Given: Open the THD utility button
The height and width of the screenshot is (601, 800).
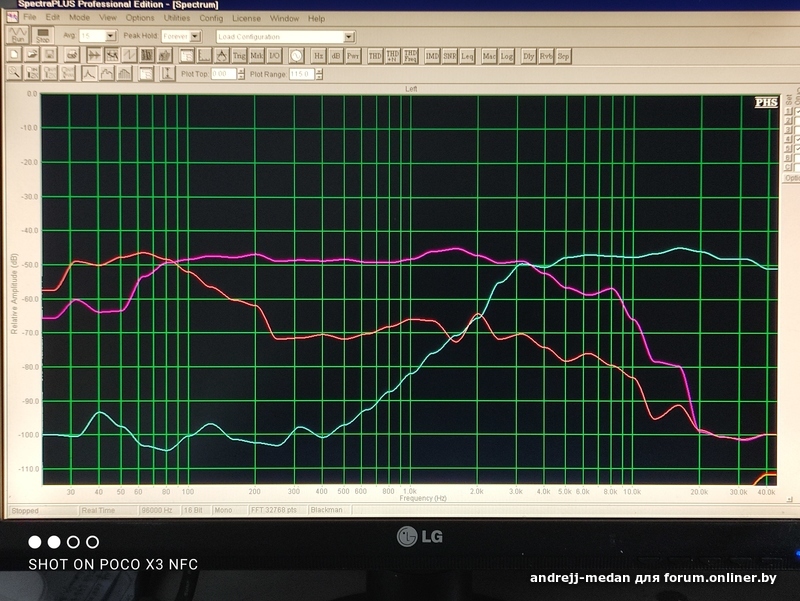Looking at the screenshot, I should point(375,56).
